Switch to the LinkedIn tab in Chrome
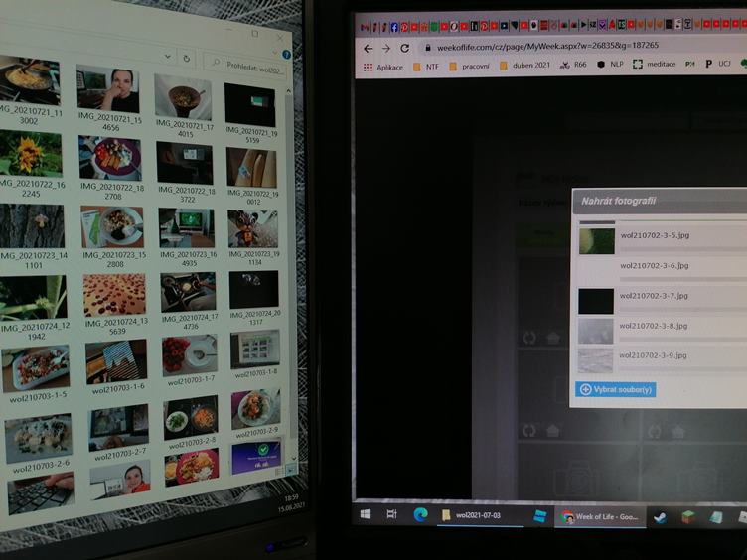Image resolution: width=747 pixels, height=560 pixels. point(474,26)
